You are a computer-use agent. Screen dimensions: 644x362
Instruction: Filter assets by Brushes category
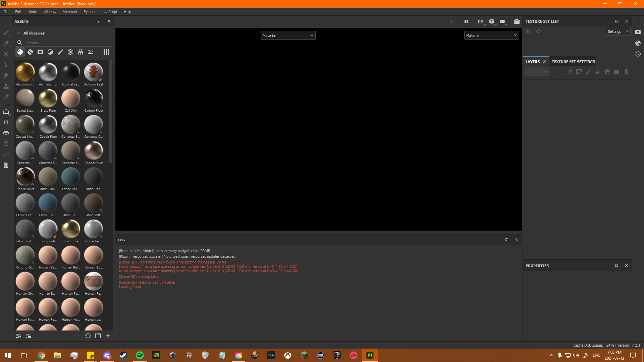tap(60, 52)
